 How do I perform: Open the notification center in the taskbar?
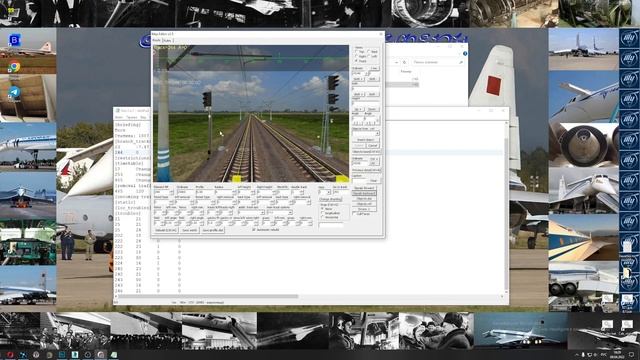click(631, 355)
